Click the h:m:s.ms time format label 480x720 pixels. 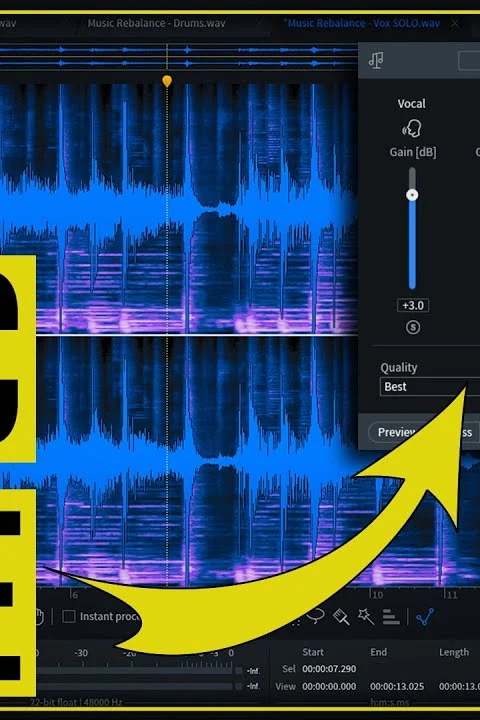390,702
